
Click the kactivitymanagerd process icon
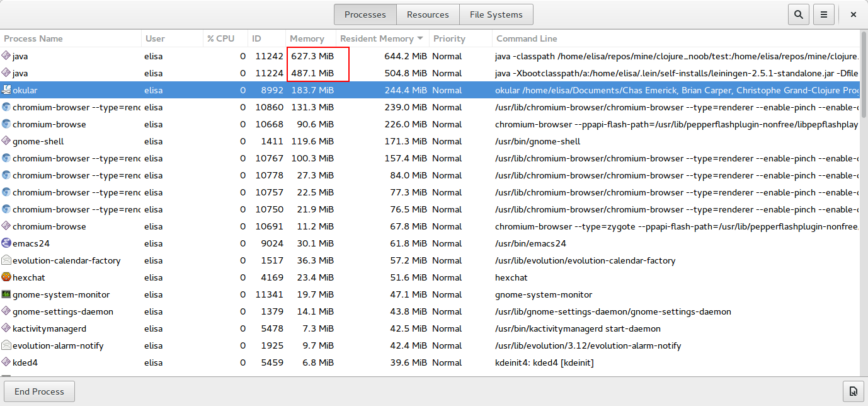click(x=6, y=328)
